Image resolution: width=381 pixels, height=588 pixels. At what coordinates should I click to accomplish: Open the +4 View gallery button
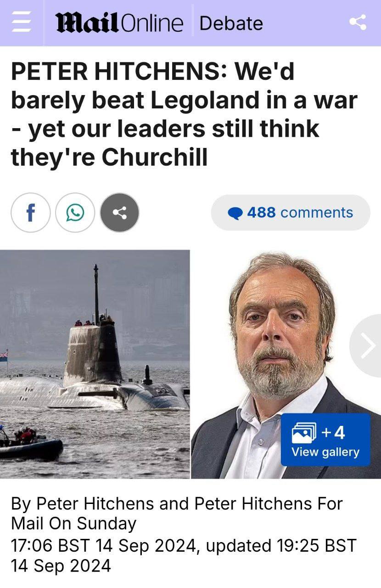[325, 440]
